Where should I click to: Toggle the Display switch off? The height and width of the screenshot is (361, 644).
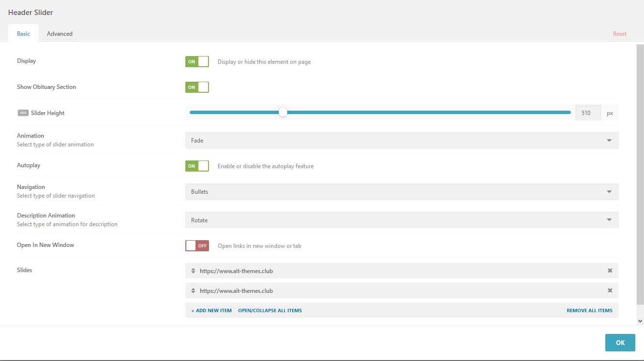[x=197, y=61]
